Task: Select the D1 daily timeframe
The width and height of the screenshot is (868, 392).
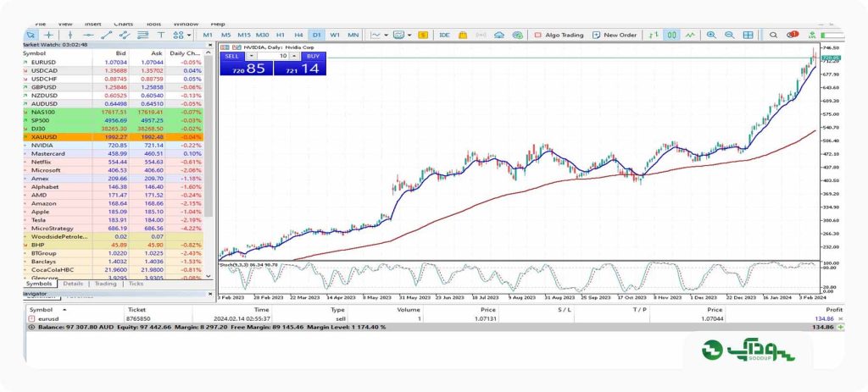Action: tap(317, 35)
